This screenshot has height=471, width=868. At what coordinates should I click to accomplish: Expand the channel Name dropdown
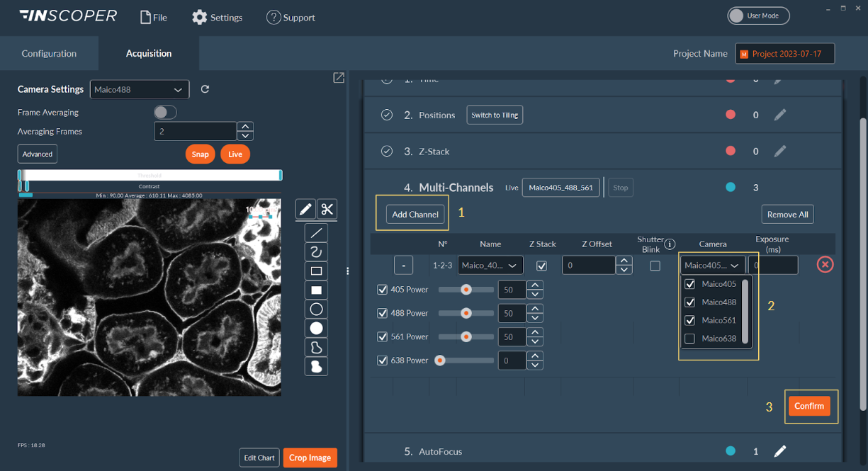tap(490, 266)
